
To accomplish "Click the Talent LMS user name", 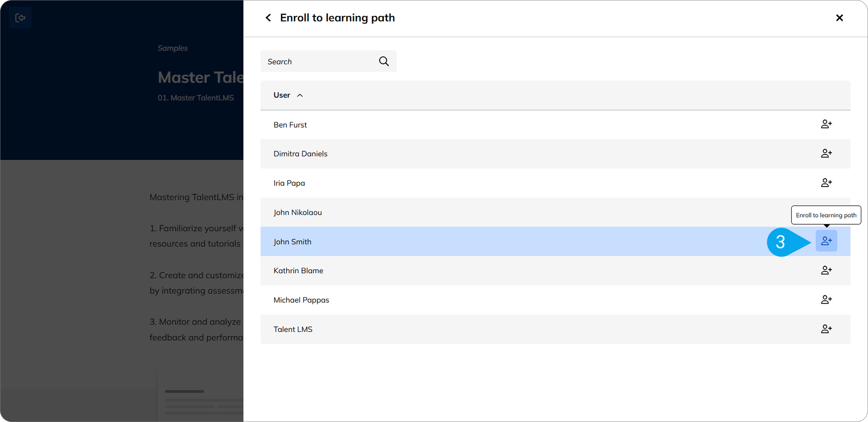I will pyautogui.click(x=293, y=329).
